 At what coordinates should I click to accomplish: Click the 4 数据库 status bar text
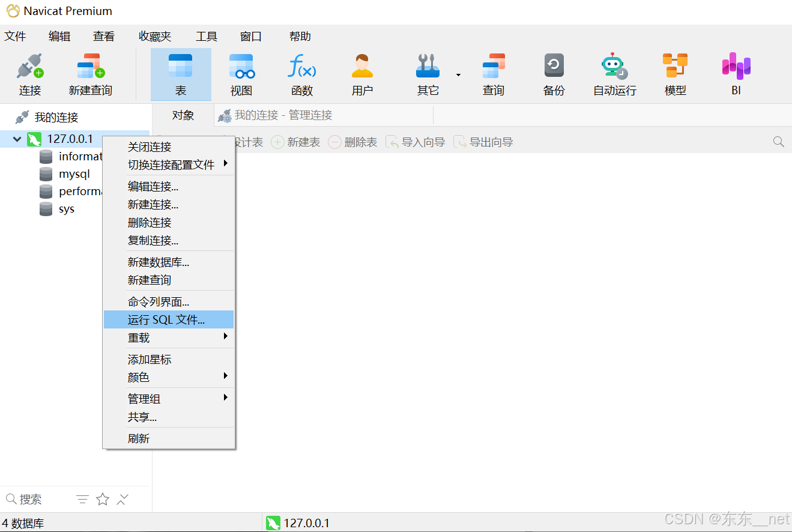point(23,523)
